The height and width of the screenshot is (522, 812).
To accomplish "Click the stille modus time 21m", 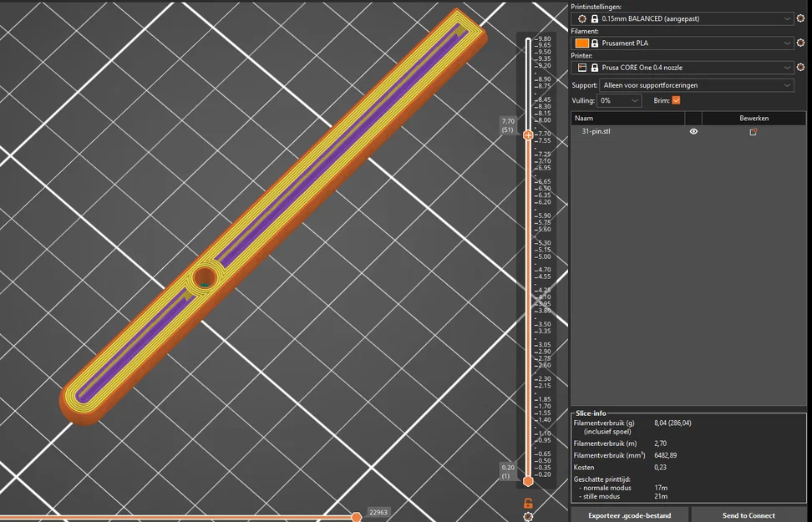I will pyautogui.click(x=661, y=496).
